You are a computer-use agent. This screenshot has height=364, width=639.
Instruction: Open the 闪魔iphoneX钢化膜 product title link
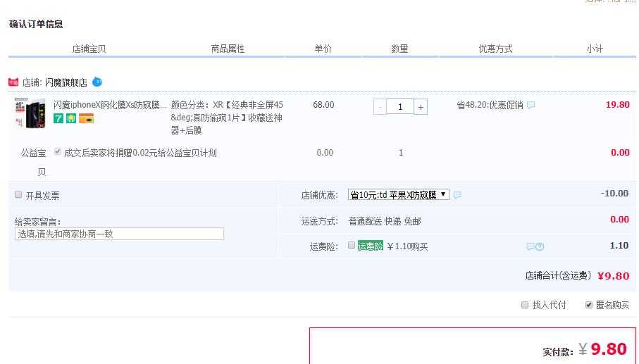[x=110, y=105]
